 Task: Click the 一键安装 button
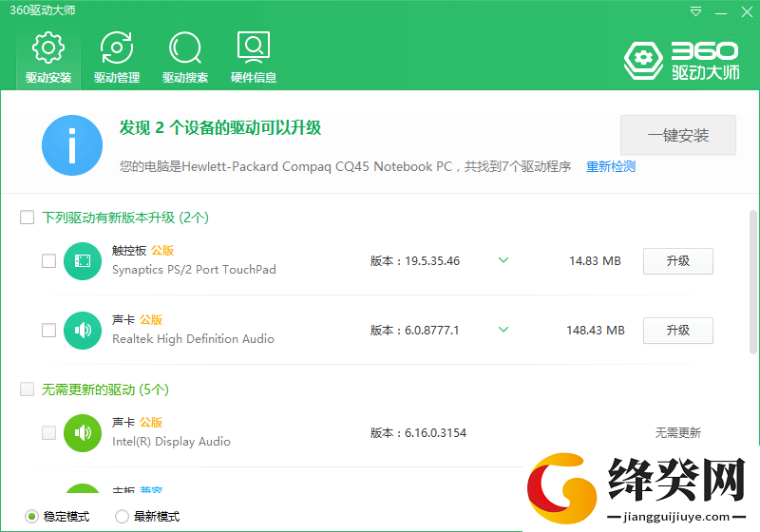coord(678,135)
